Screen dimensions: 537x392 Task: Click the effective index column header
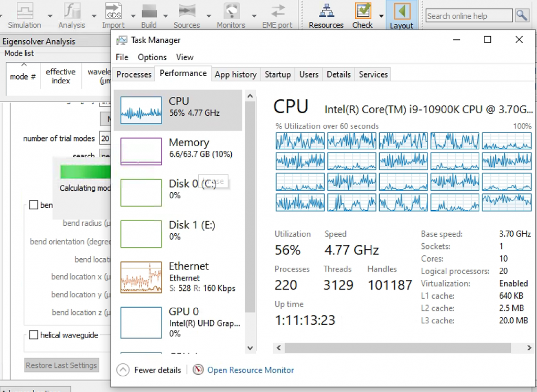61,77
